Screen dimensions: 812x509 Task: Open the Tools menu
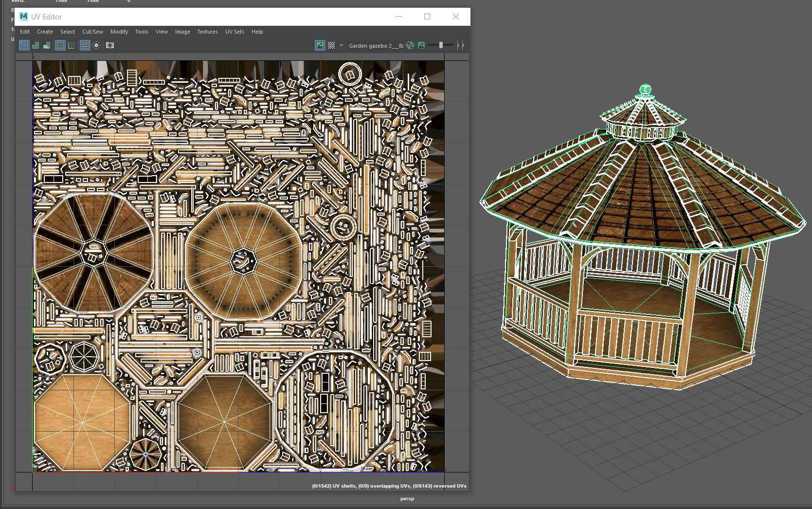click(x=142, y=32)
